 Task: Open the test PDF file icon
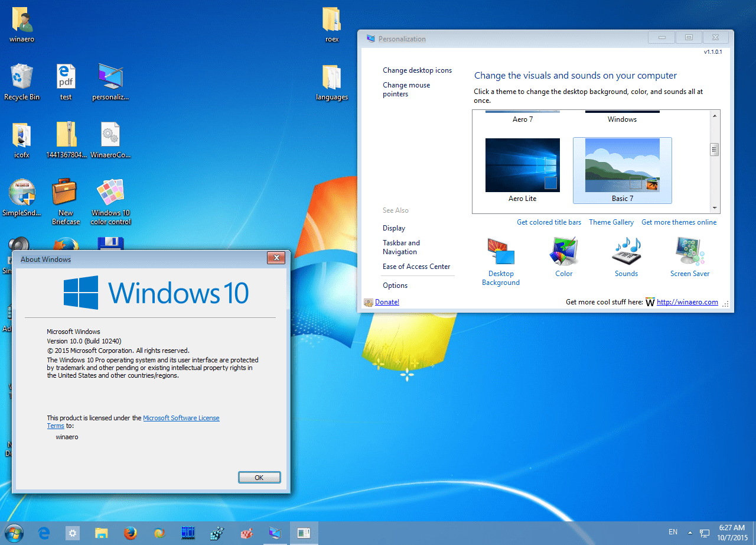click(x=66, y=76)
